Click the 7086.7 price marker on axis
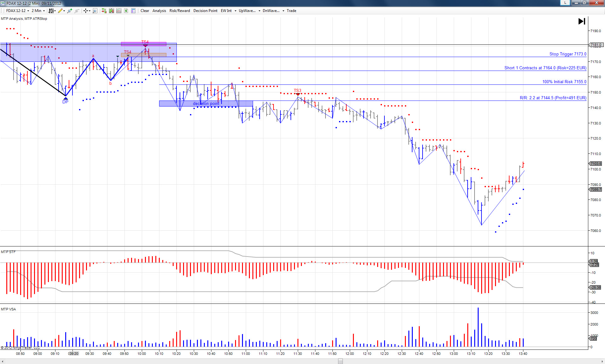 point(596,190)
